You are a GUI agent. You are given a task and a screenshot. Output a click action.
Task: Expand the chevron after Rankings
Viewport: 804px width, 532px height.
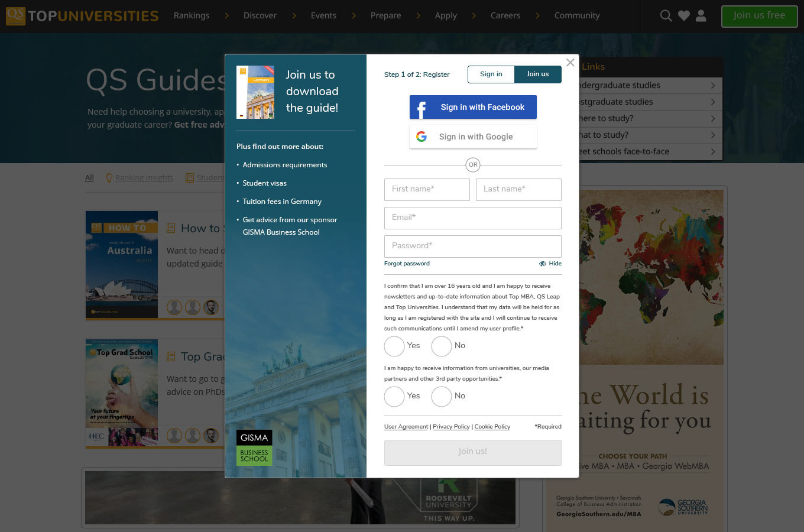click(x=226, y=16)
